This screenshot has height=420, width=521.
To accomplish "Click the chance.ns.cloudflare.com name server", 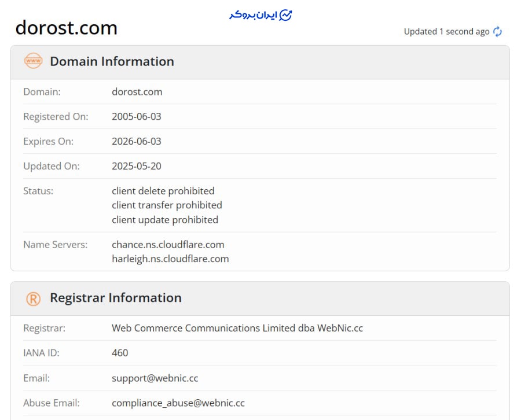I will click(168, 244).
